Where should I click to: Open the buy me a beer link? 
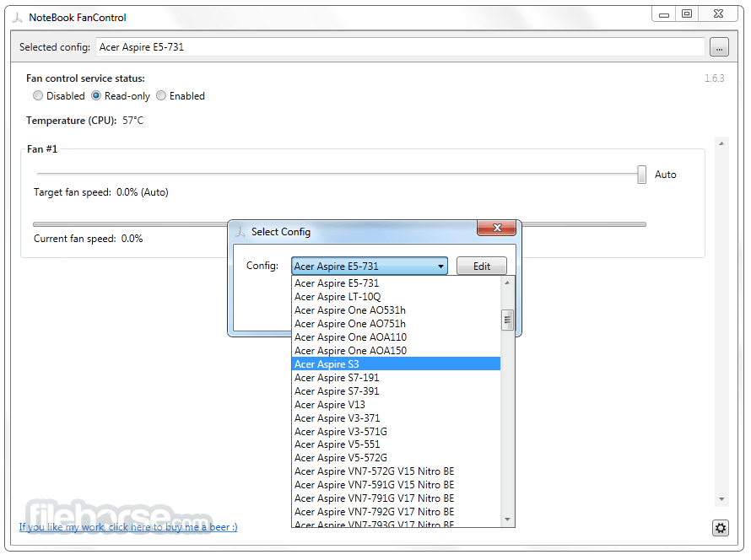128,527
